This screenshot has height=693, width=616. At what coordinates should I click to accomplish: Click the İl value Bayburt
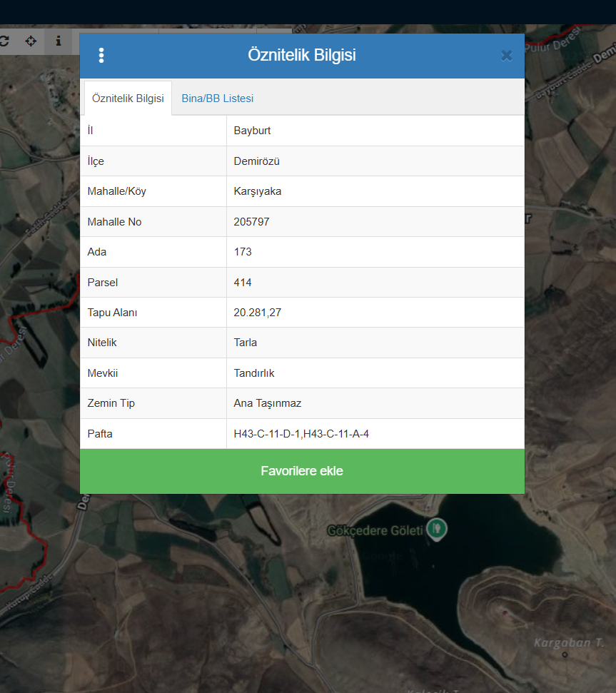252,131
